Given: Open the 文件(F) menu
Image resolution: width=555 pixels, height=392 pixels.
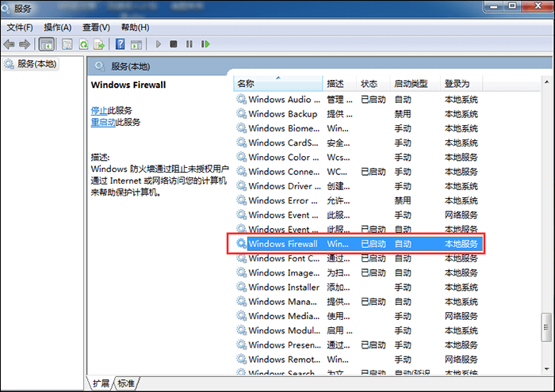Looking at the screenshot, I should point(20,27).
